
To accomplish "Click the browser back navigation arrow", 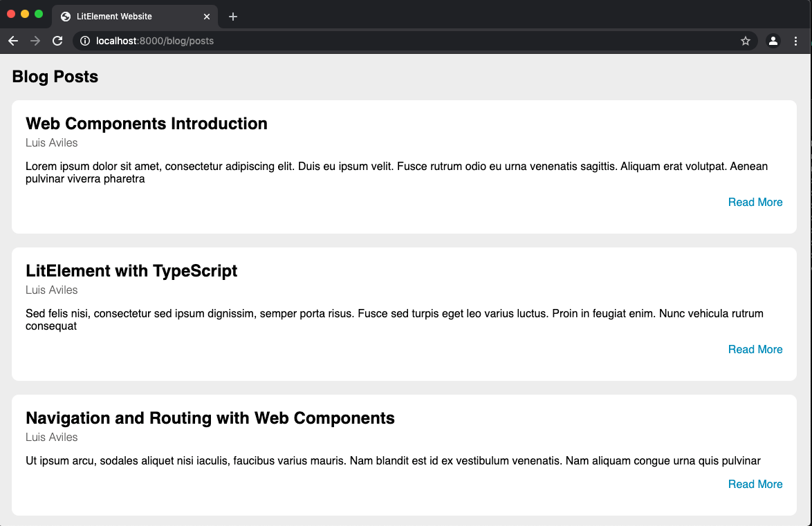I will coord(12,41).
